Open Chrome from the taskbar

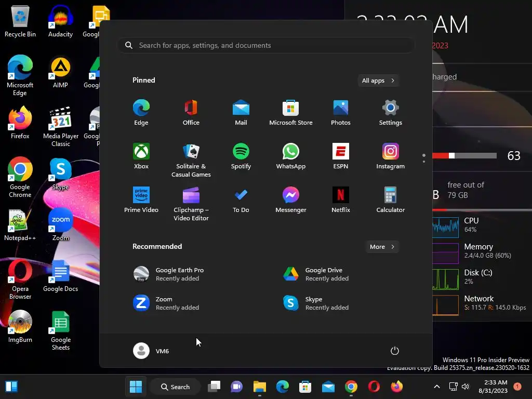[351, 387]
